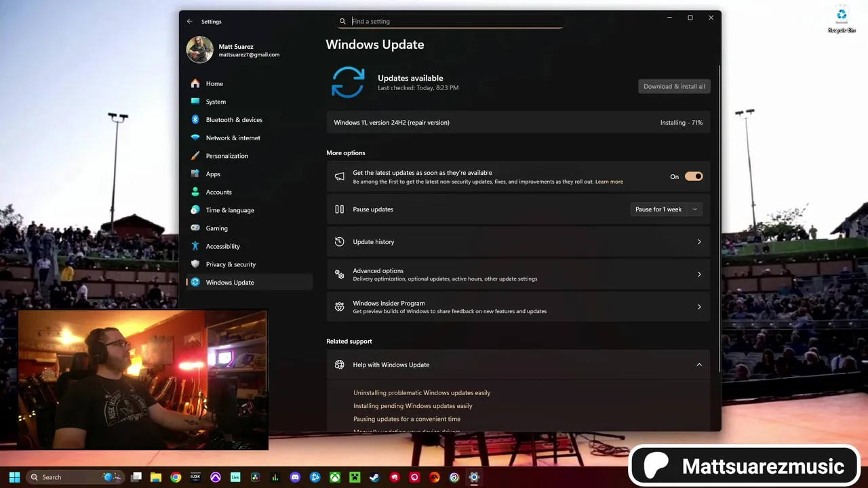Open the Recycle Bin desktop icon

(x=842, y=20)
